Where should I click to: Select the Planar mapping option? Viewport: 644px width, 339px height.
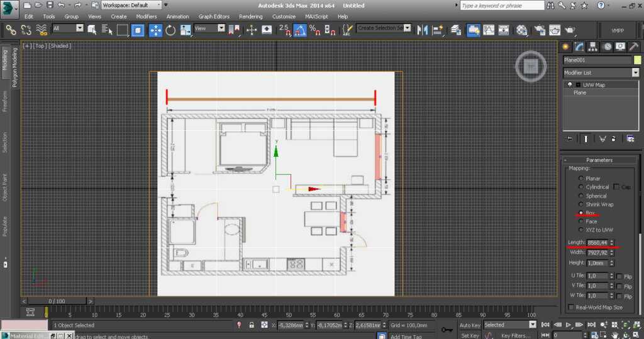(580, 179)
